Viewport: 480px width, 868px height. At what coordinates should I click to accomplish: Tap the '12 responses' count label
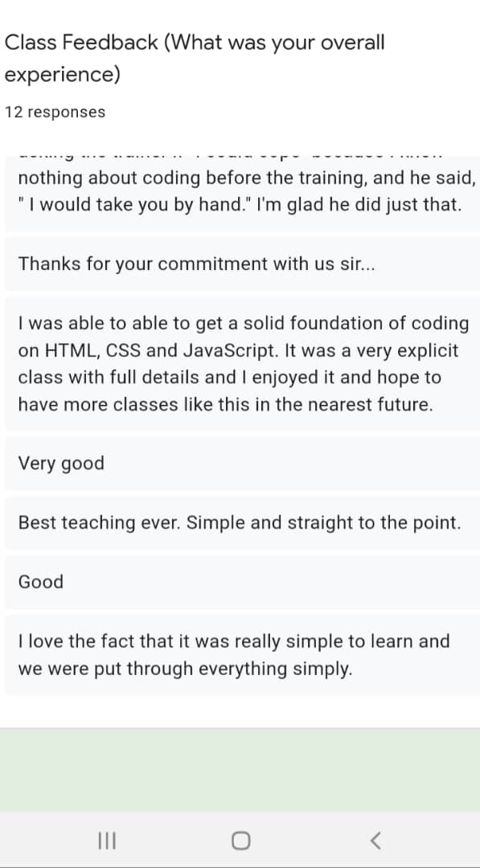click(55, 113)
